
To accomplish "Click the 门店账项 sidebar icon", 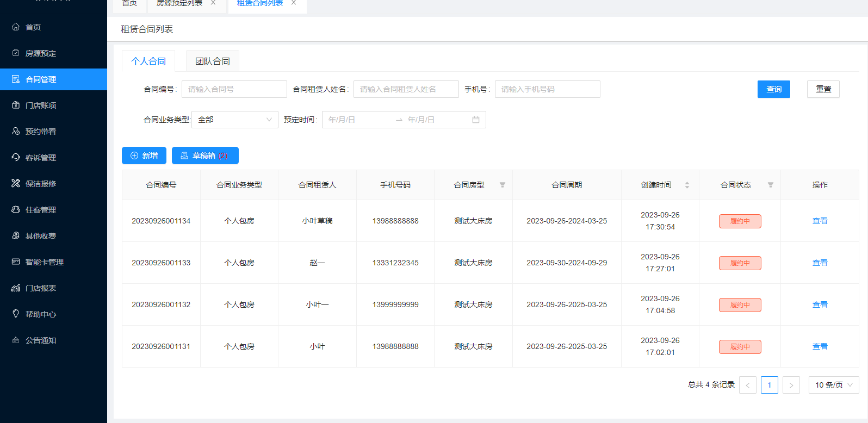I will pyautogui.click(x=16, y=105).
